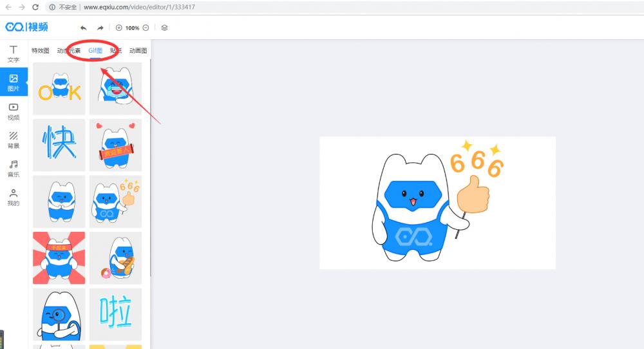
Task: Zoom out with the minus icon
Action: pyautogui.click(x=146, y=28)
